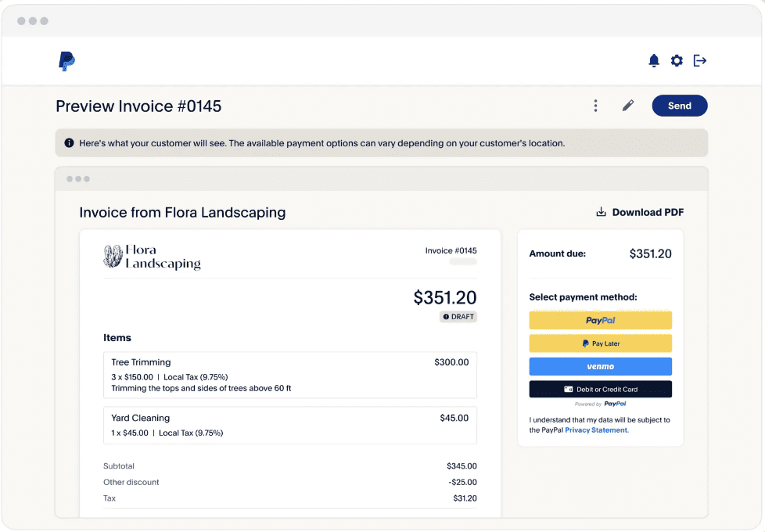Open the three-dot more options menu
Viewport: 765px width, 532px height.
595,106
